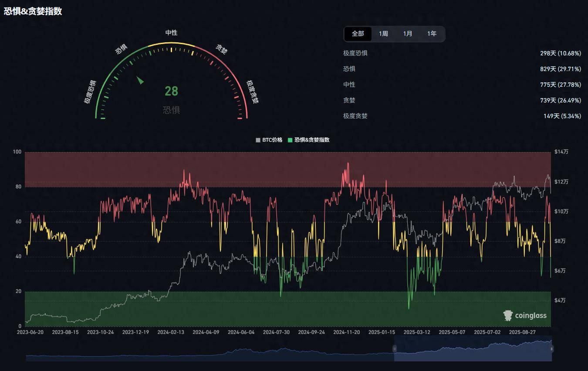Switch to the 1月 time range
Image resolution: width=588 pixels, height=371 pixels.
[408, 34]
